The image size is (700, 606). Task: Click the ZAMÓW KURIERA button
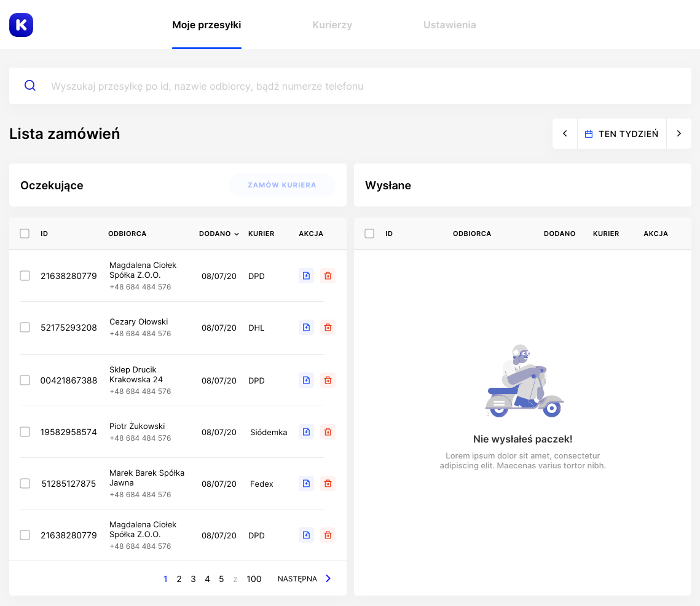pyautogui.click(x=282, y=184)
